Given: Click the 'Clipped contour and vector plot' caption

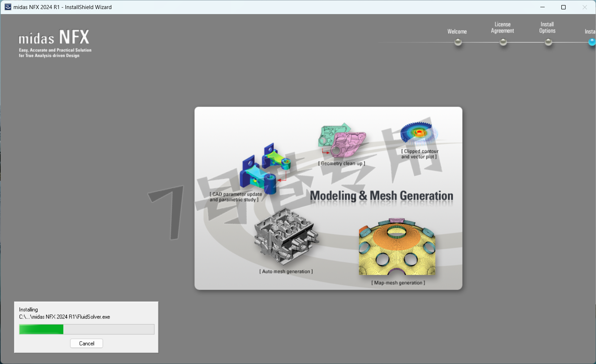Looking at the screenshot, I should pyautogui.click(x=419, y=154).
